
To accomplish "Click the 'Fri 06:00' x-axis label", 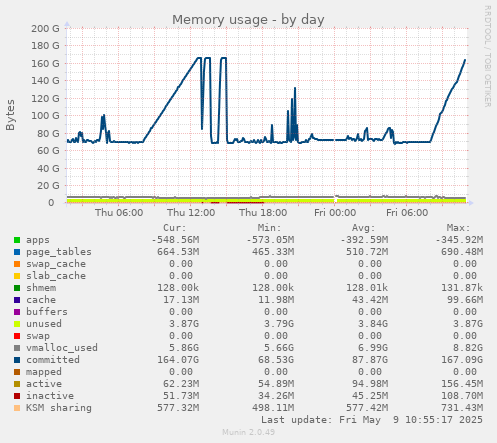I will pyautogui.click(x=407, y=213).
